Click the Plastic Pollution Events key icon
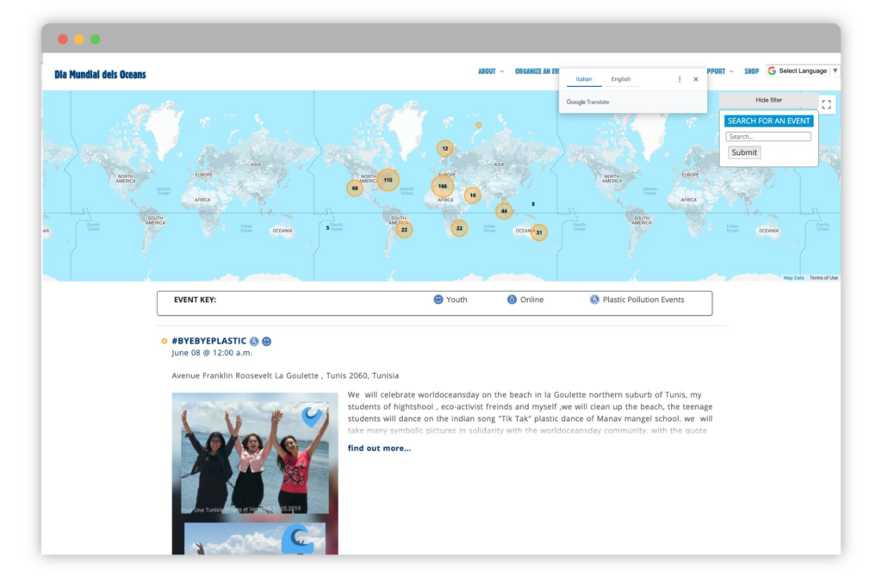The image size is (882, 588). 594,300
